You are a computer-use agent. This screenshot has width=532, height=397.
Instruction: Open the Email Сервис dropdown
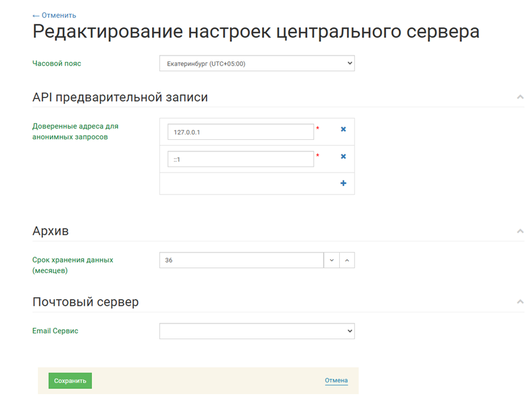pyautogui.click(x=257, y=331)
